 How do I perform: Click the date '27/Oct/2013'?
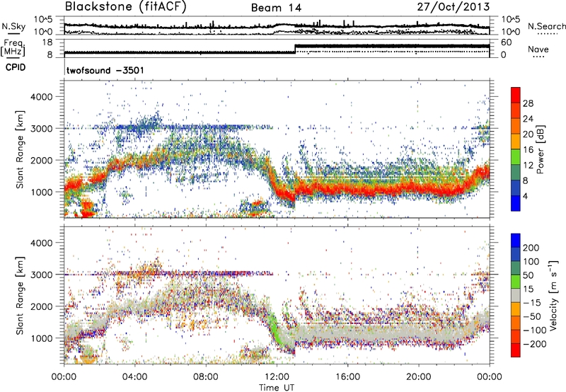tap(454, 7)
